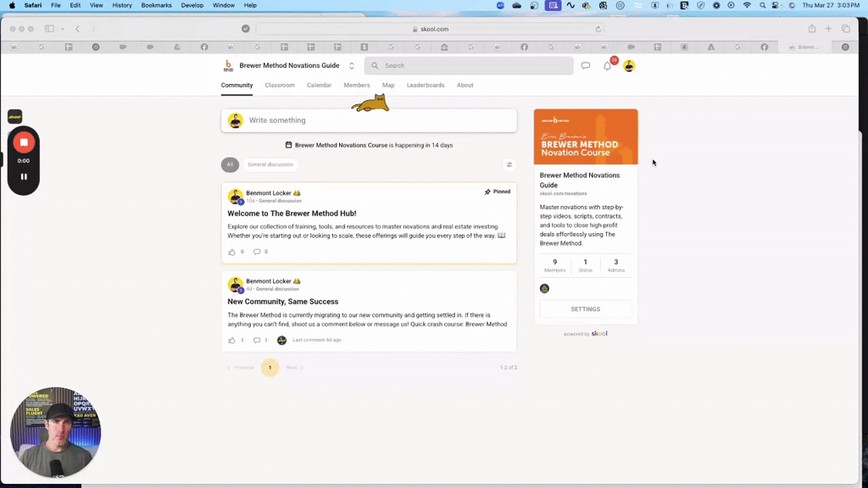Click the Previous page link

[241, 368]
